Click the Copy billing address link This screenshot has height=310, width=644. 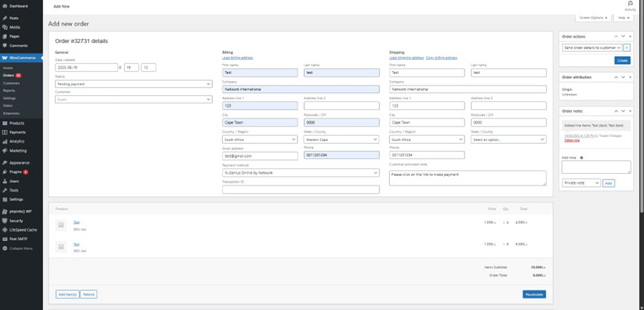tap(441, 57)
